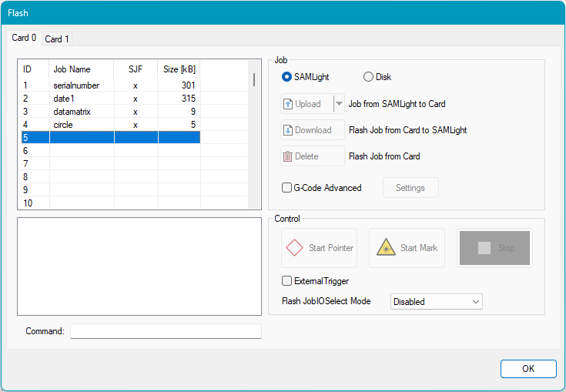Click the Start Mark label text

(419, 248)
